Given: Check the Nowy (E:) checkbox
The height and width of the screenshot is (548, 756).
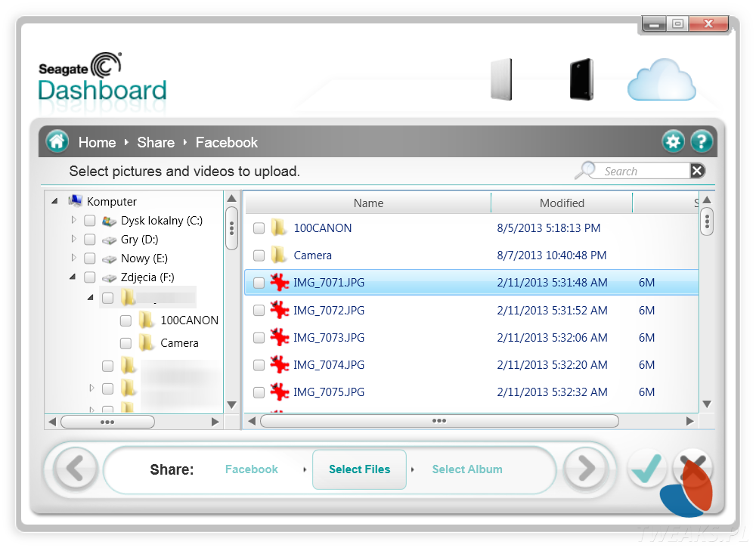Looking at the screenshot, I should 90,259.
